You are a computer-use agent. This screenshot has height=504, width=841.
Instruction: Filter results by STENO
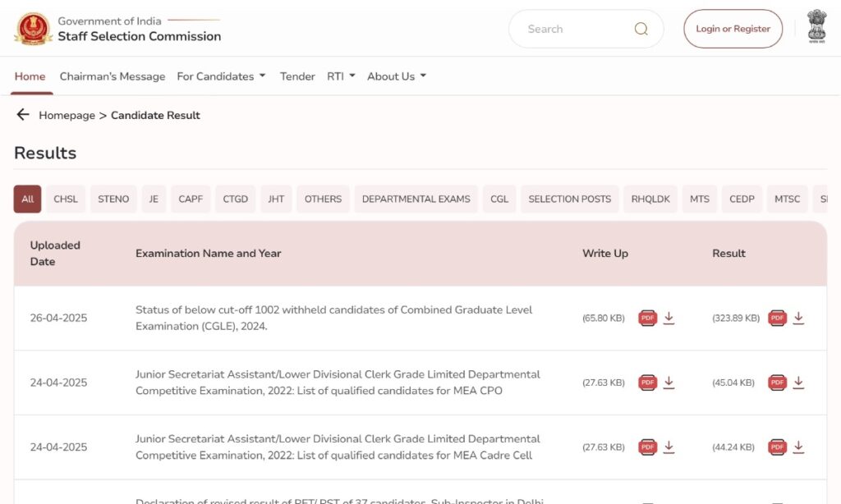point(113,199)
